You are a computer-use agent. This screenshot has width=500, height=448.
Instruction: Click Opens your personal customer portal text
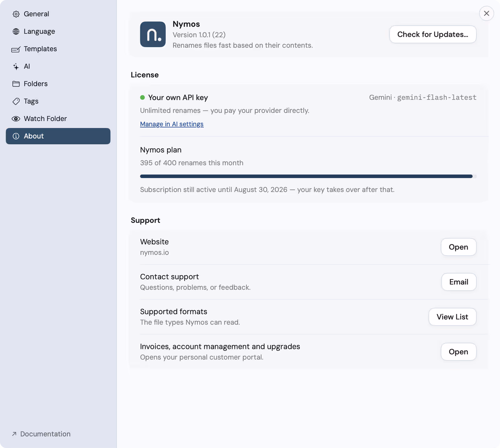coord(202,357)
